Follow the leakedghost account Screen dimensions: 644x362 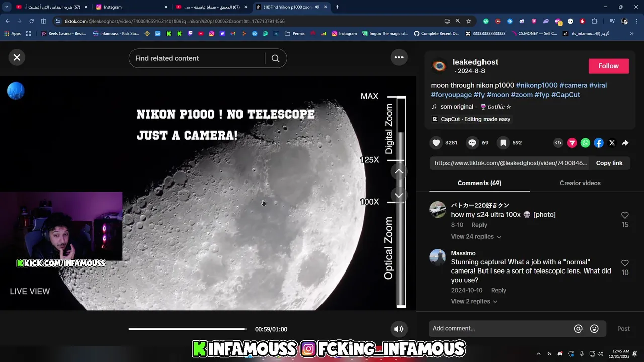pyautogui.click(x=609, y=66)
